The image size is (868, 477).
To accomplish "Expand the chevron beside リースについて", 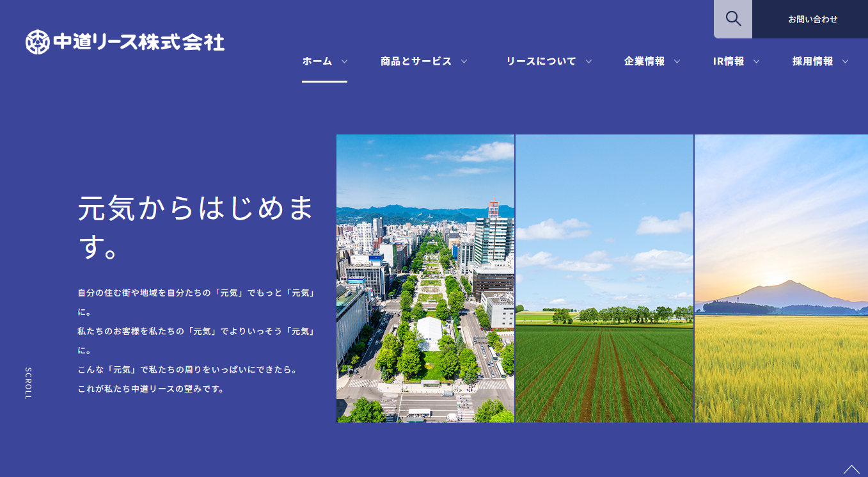I will 588,61.
